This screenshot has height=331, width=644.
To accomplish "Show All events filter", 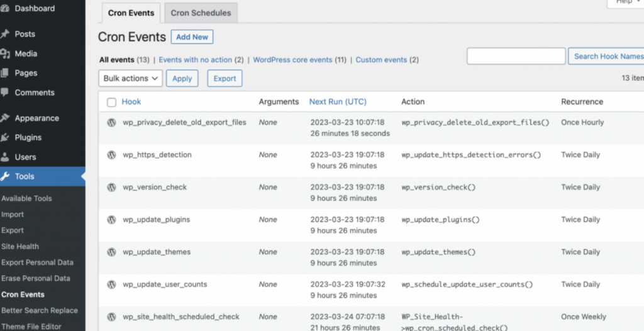I will point(116,60).
